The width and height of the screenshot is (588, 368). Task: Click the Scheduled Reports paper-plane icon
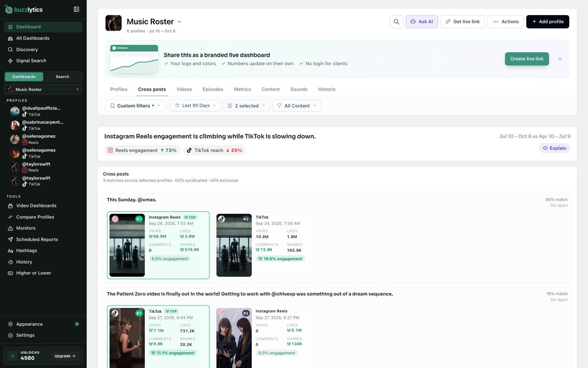[x=11, y=240]
